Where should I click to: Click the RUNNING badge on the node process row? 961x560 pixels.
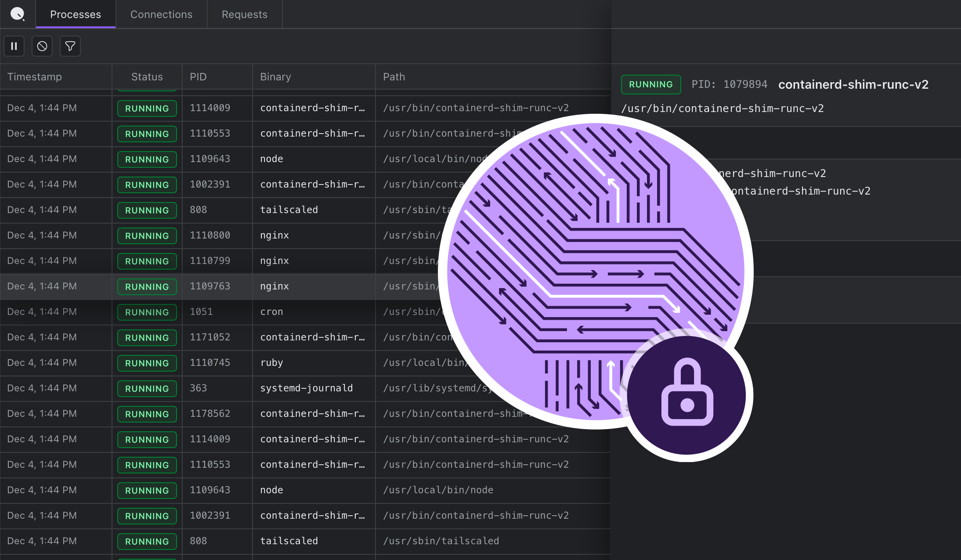pyautogui.click(x=147, y=159)
